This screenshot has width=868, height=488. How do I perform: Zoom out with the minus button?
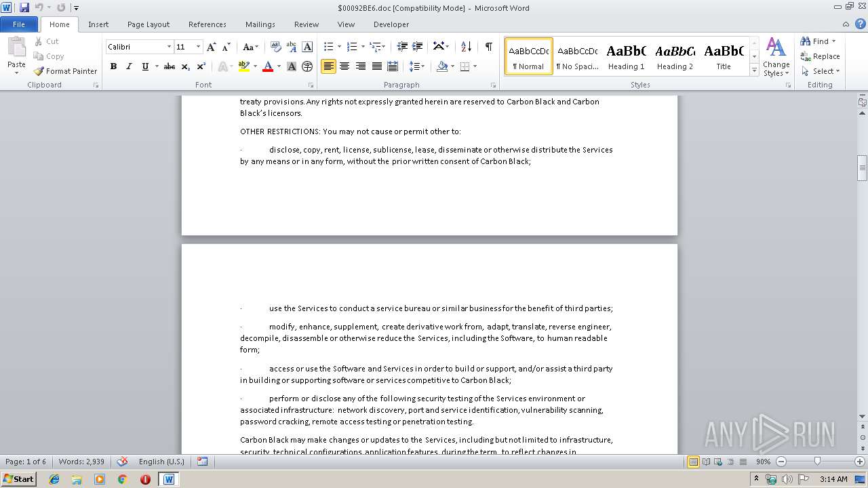point(781,462)
